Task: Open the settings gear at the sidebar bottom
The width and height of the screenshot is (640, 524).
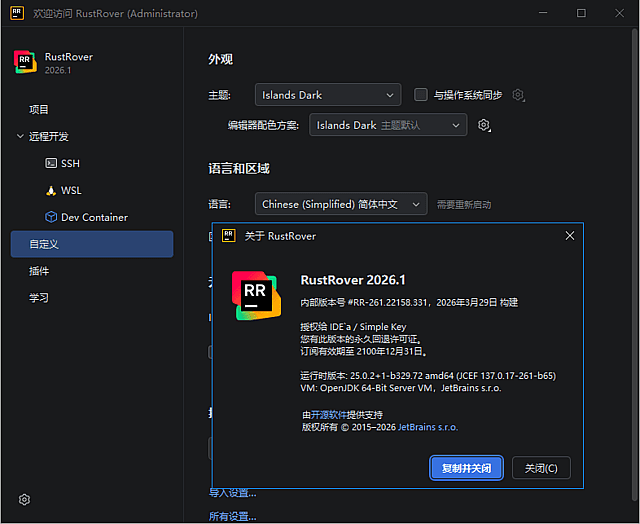Action: 25,500
